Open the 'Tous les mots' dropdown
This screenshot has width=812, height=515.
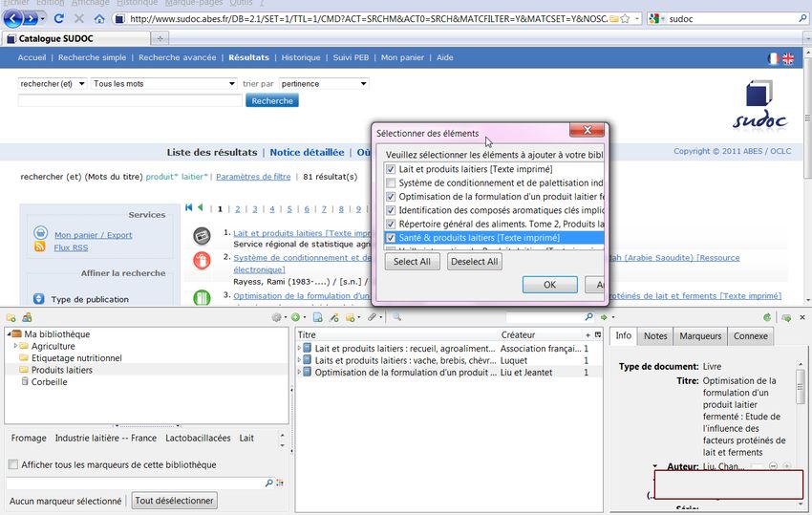[x=164, y=83]
